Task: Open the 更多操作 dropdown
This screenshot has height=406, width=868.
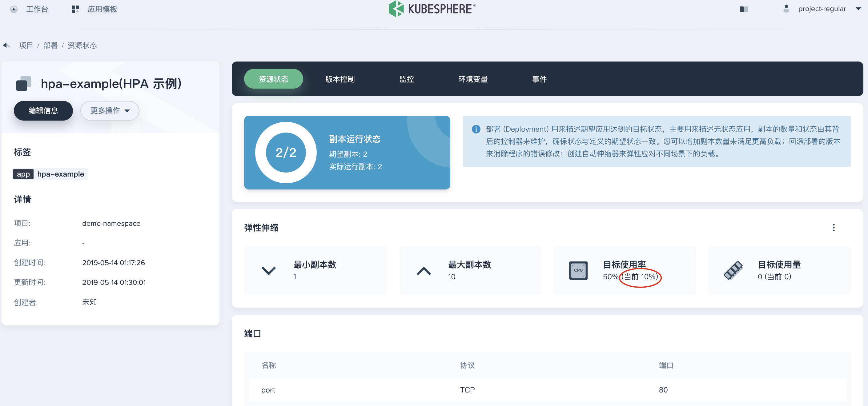Action: (x=110, y=111)
